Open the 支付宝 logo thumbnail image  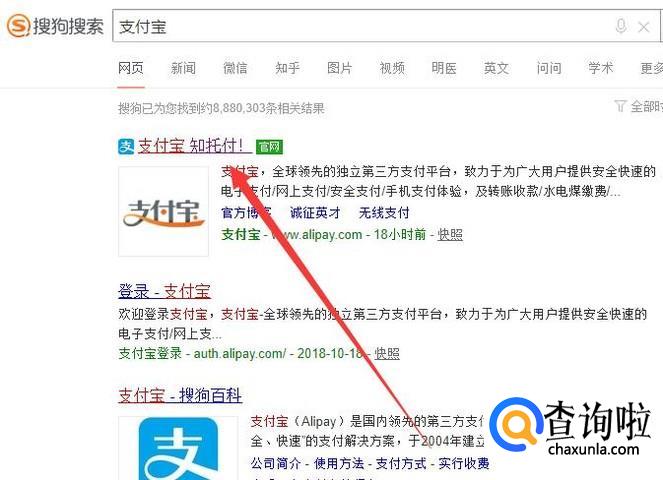(164, 211)
